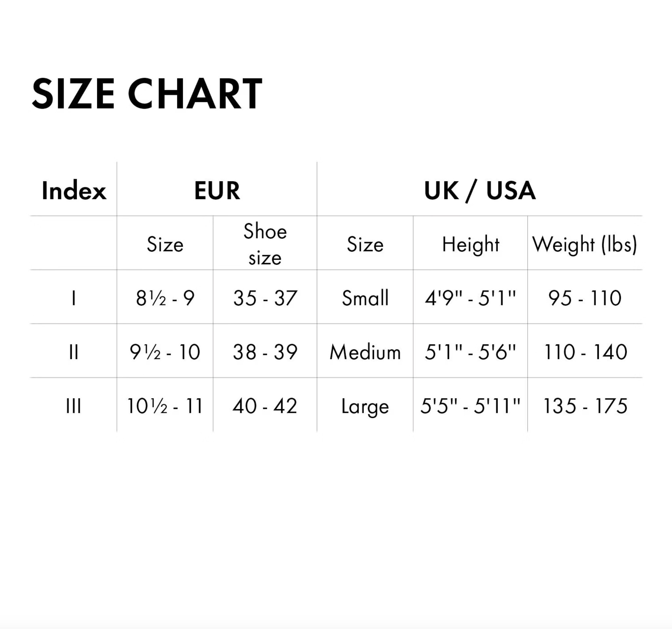Click the Height column subheader

(x=471, y=244)
